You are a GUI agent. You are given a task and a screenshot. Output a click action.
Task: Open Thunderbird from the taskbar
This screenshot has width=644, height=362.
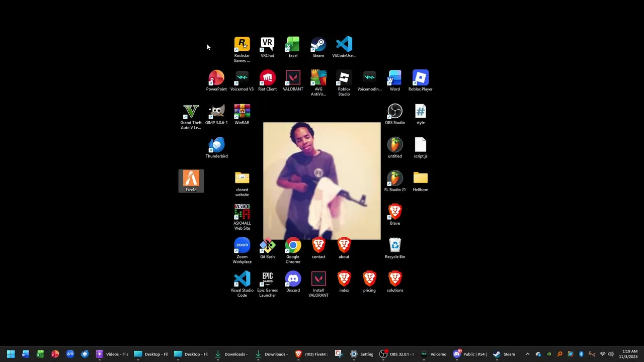pos(85,354)
